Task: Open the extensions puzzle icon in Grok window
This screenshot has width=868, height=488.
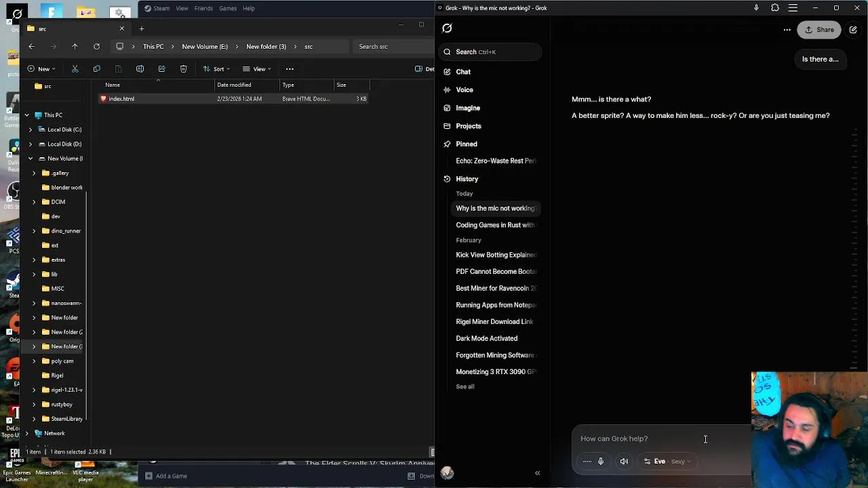Action: [775, 8]
